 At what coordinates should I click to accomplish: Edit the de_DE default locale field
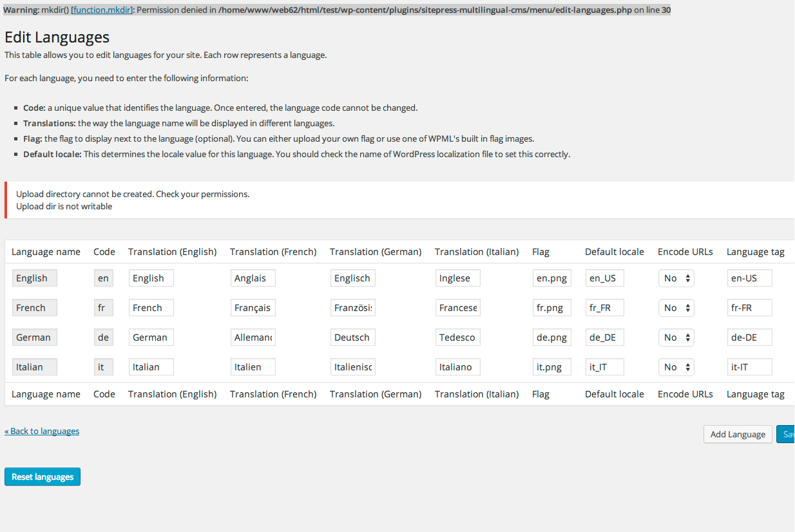pyautogui.click(x=604, y=337)
